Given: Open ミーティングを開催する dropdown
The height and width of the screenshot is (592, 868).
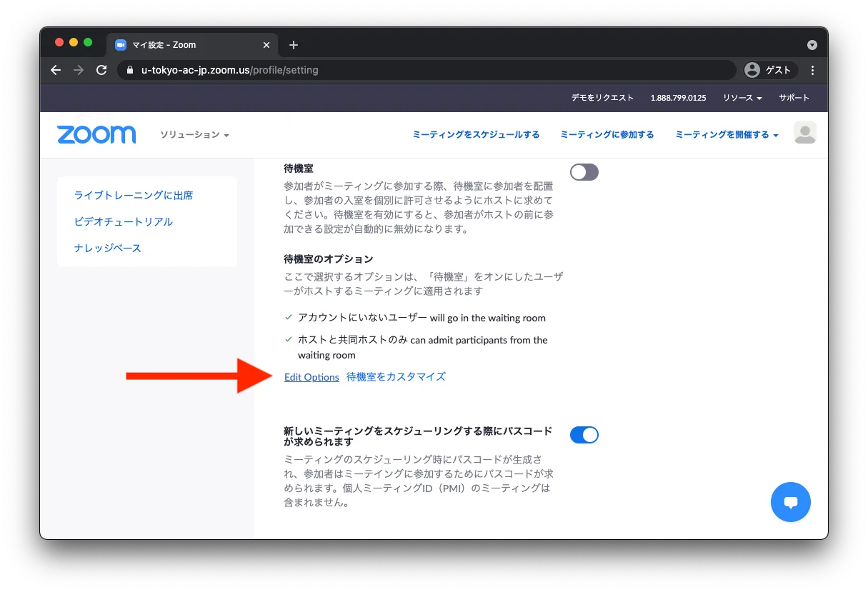Looking at the screenshot, I should (x=726, y=134).
